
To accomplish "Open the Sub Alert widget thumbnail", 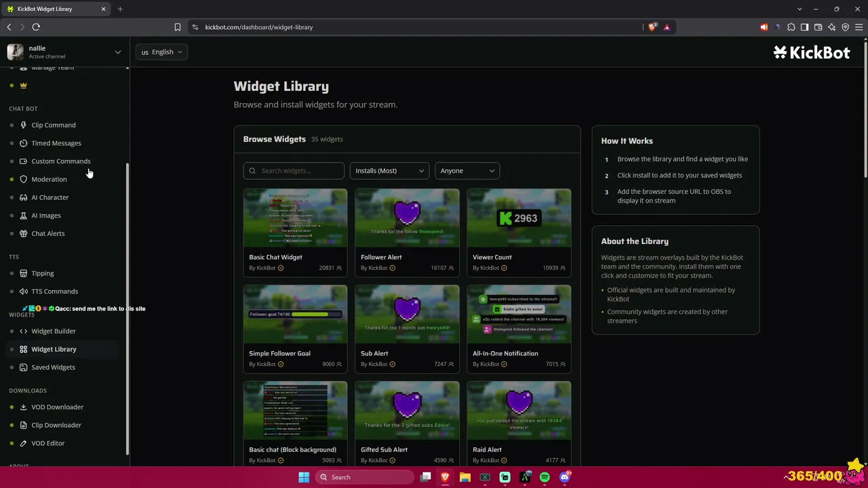I will [407, 314].
